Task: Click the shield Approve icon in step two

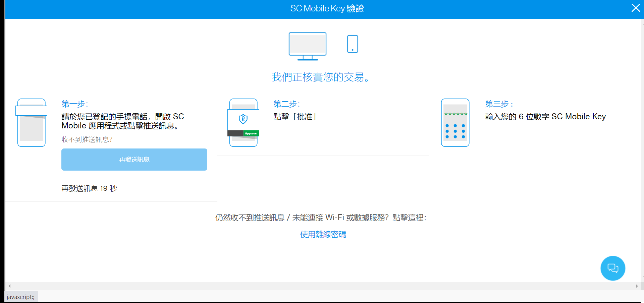Action: [x=243, y=122]
